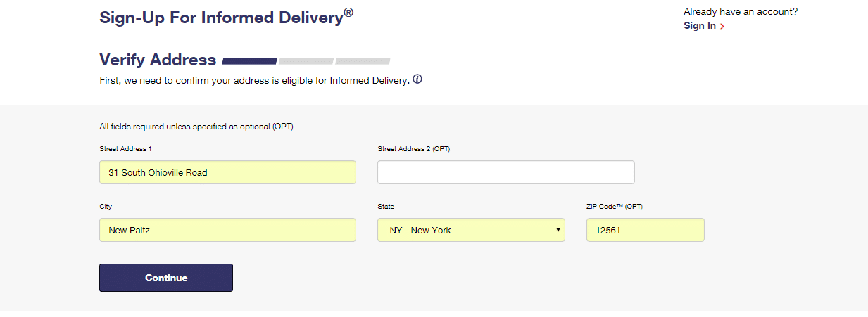Image resolution: width=868 pixels, height=317 pixels.
Task: Click the State dropdown arrow
Action: tap(558, 230)
